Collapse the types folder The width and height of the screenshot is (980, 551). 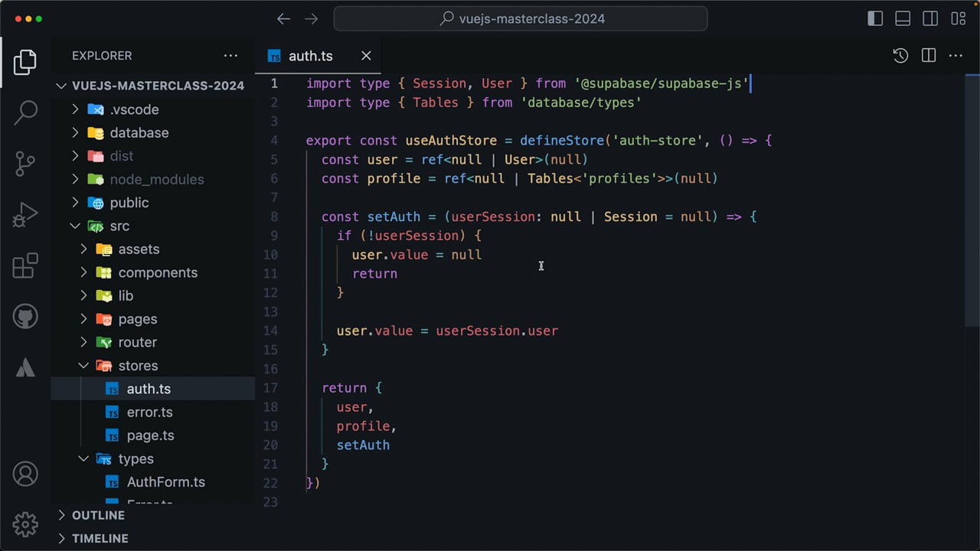click(x=153, y=458)
